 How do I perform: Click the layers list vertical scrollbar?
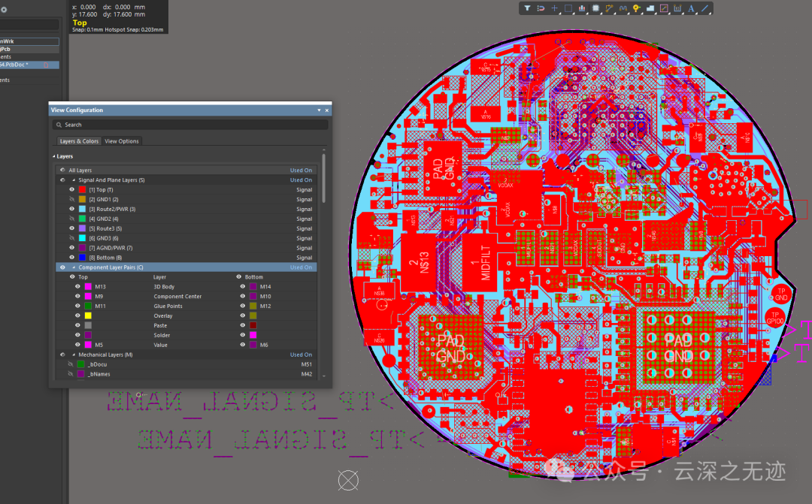324,179
